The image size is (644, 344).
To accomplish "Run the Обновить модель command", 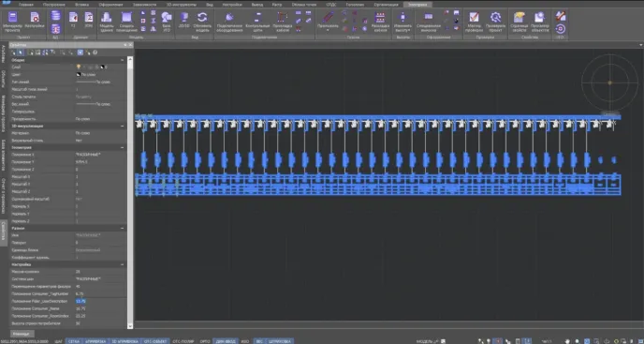I will (202, 21).
